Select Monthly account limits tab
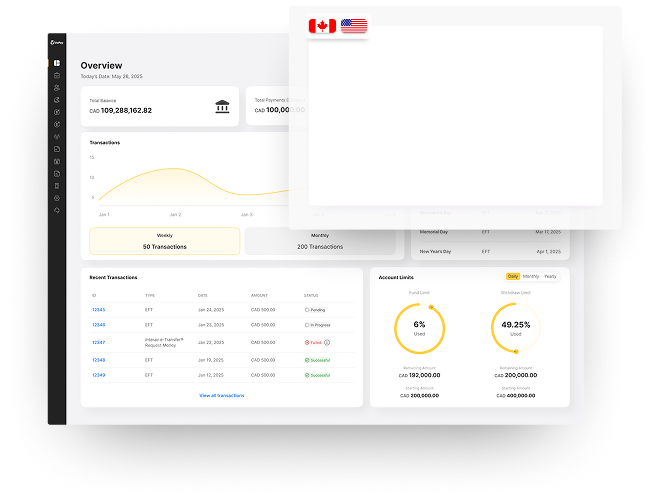The height and width of the screenshot is (501, 655). click(531, 276)
